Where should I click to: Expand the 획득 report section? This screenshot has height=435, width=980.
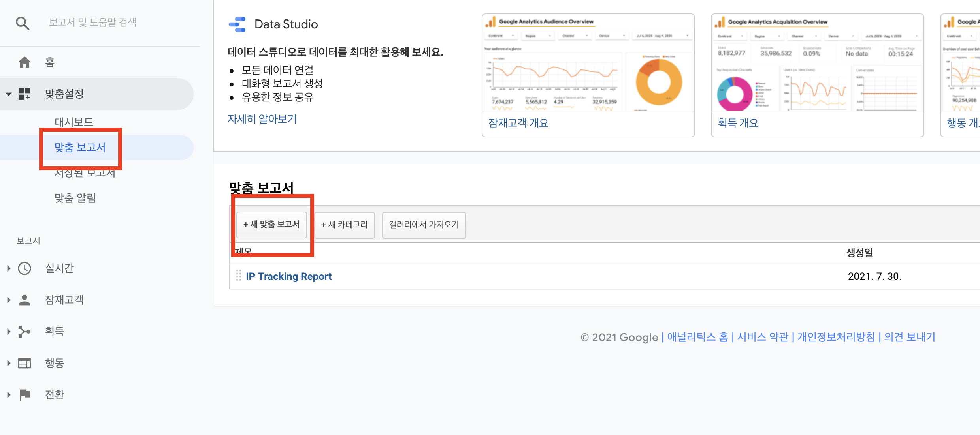[x=8, y=331]
